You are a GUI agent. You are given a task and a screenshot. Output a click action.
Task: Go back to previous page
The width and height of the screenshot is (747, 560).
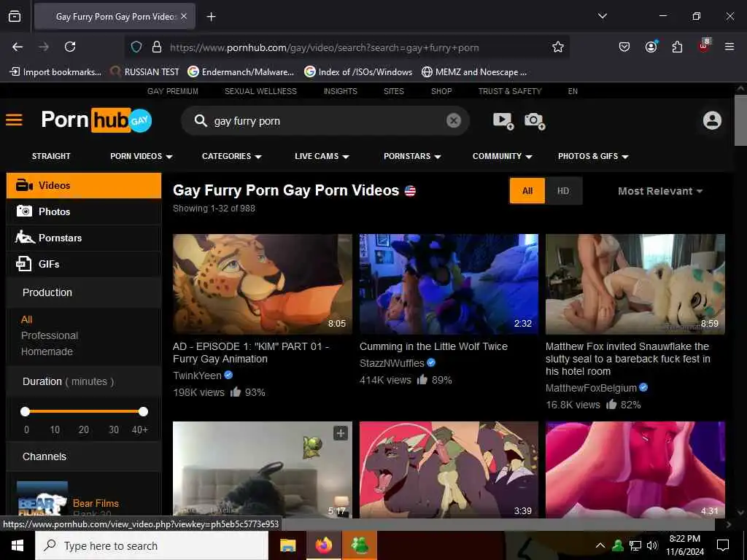click(x=18, y=47)
